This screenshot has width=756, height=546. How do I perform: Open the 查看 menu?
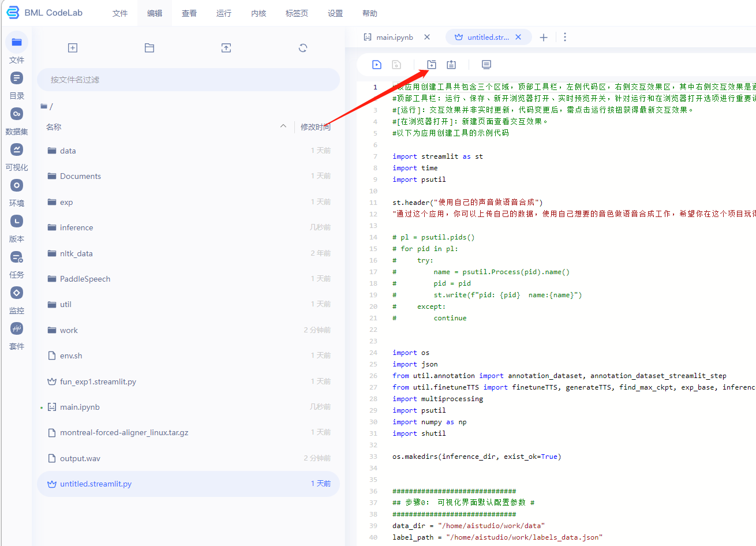pos(189,13)
